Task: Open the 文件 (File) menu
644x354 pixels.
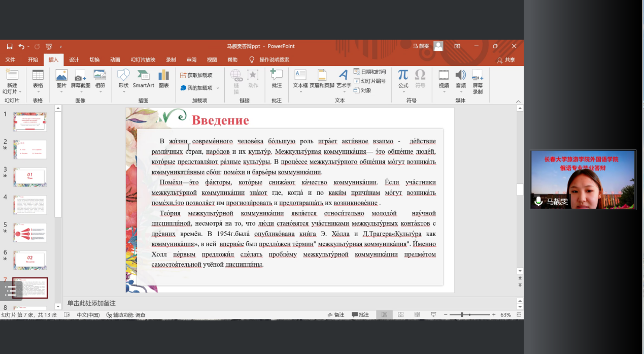Action: (x=10, y=59)
